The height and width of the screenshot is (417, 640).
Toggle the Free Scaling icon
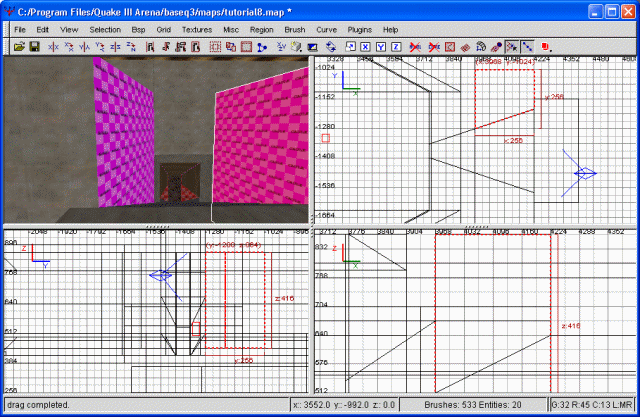(x=350, y=47)
